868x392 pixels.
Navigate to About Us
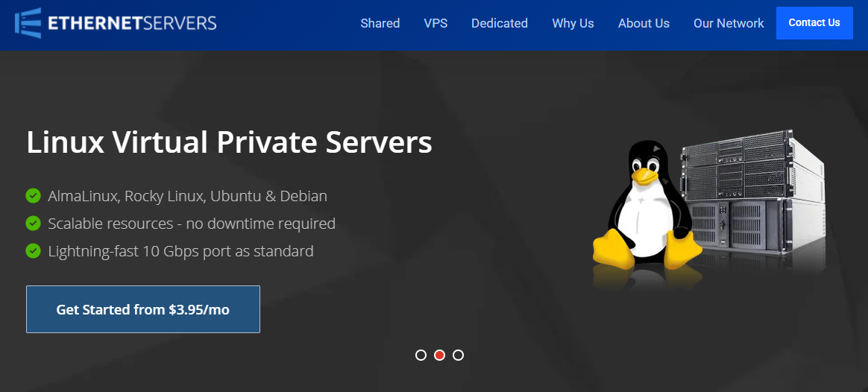click(x=644, y=23)
